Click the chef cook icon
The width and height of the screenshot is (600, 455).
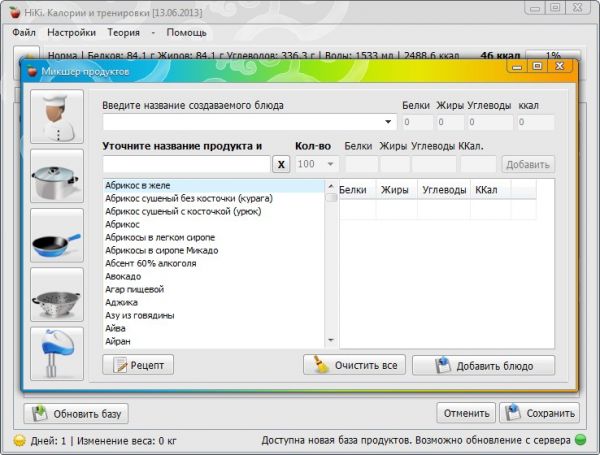click(x=57, y=116)
